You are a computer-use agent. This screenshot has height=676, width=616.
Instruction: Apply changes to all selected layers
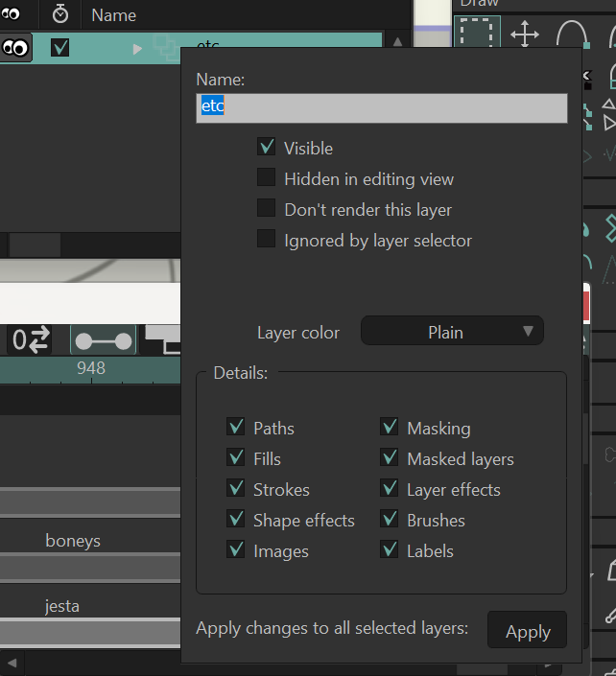tap(527, 630)
